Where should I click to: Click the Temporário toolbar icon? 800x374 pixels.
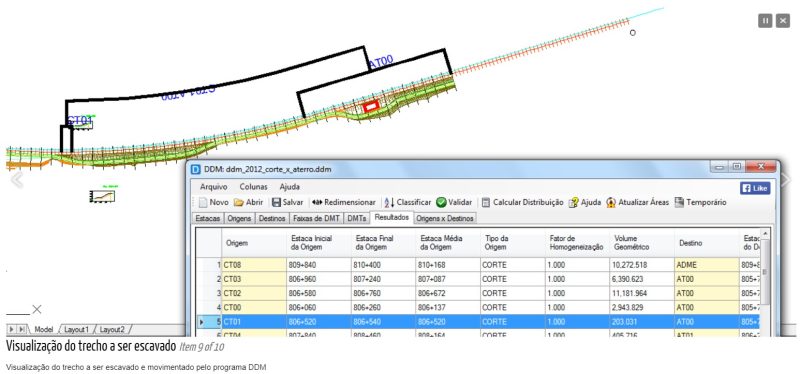coord(679,203)
